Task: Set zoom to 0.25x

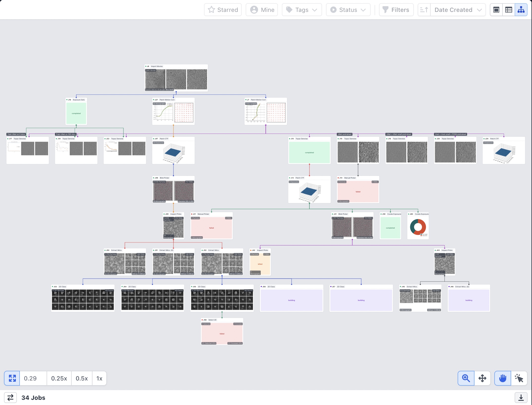Action: [x=59, y=378]
